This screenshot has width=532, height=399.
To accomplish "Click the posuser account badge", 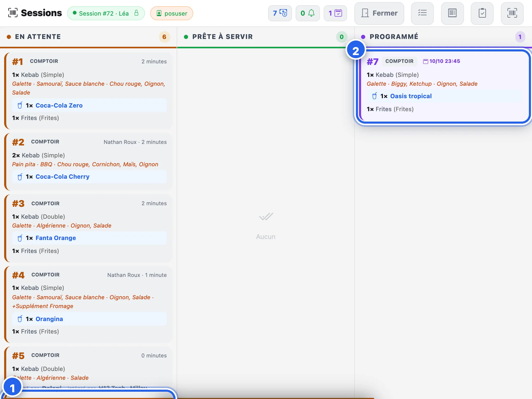I will click(172, 13).
